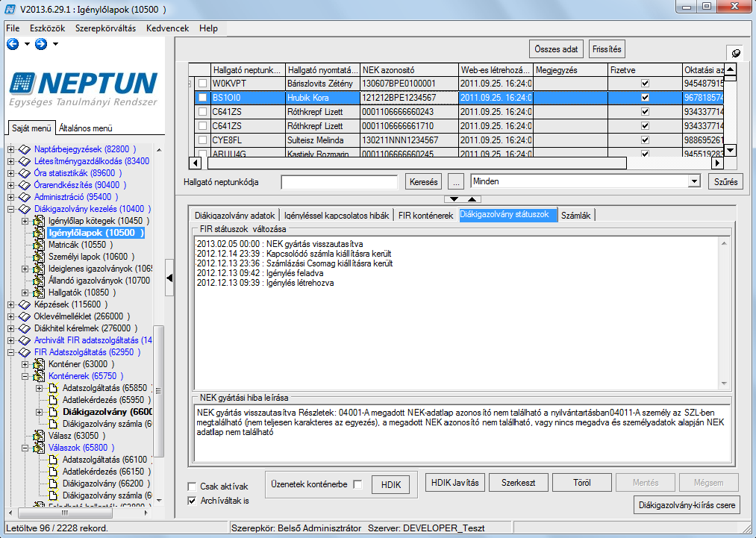Click the left panel hide arrow handle
The height and width of the screenshot is (538, 756).
point(169,278)
